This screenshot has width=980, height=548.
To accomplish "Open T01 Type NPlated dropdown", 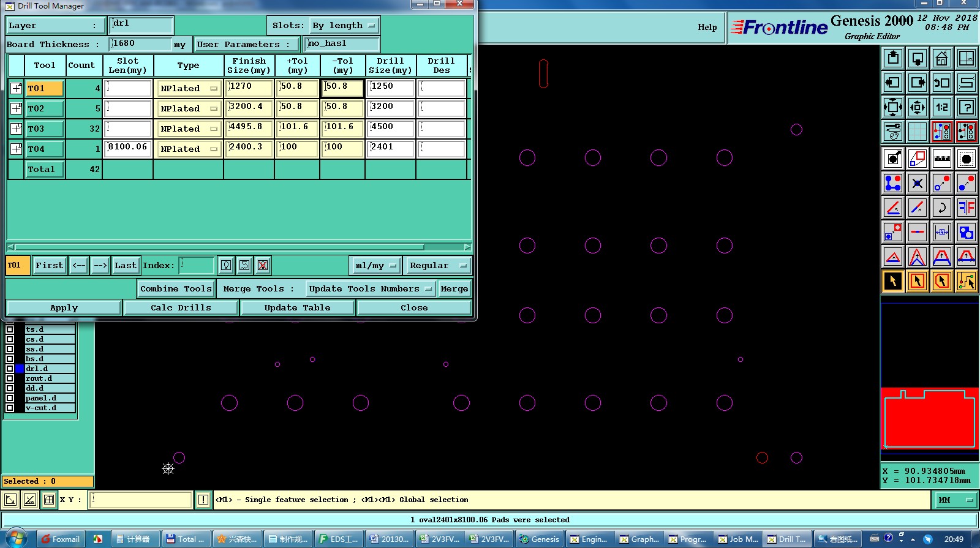I will point(189,88).
